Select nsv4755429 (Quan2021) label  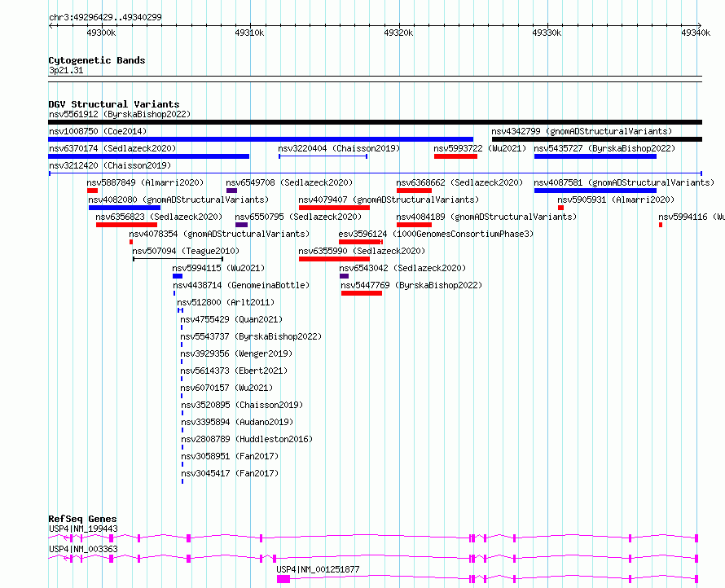click(x=231, y=319)
